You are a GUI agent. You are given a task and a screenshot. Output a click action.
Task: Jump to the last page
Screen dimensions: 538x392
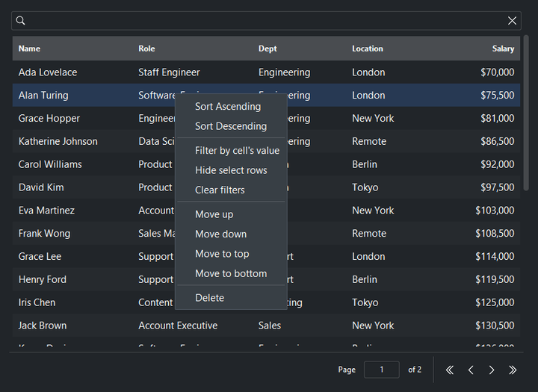(x=513, y=370)
